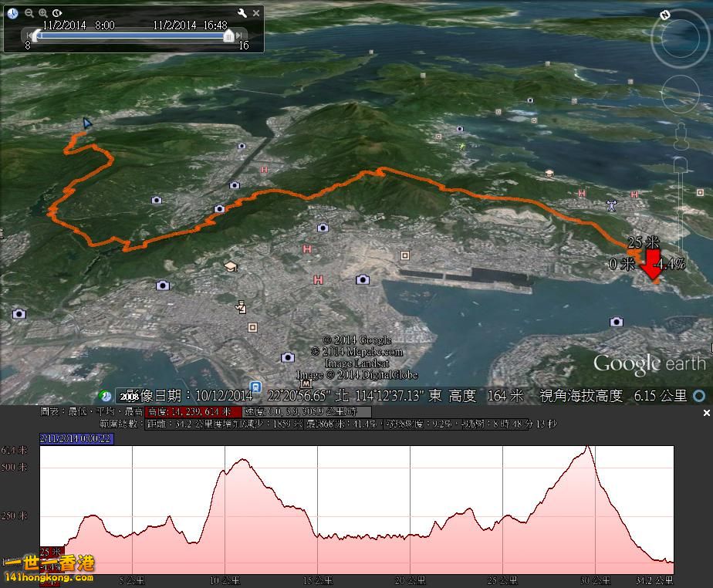Click the move joystick navigation circle
The height and width of the screenshot is (588, 713).
tap(680, 95)
